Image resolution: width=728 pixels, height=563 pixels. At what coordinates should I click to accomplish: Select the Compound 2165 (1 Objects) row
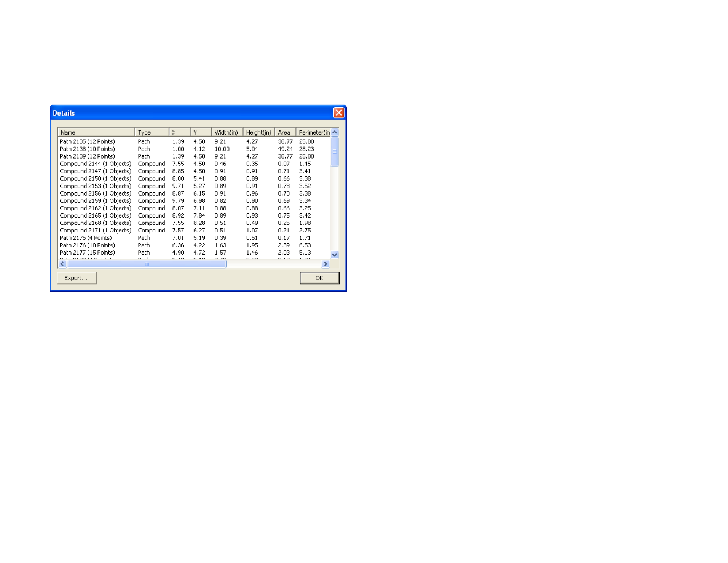(x=95, y=216)
